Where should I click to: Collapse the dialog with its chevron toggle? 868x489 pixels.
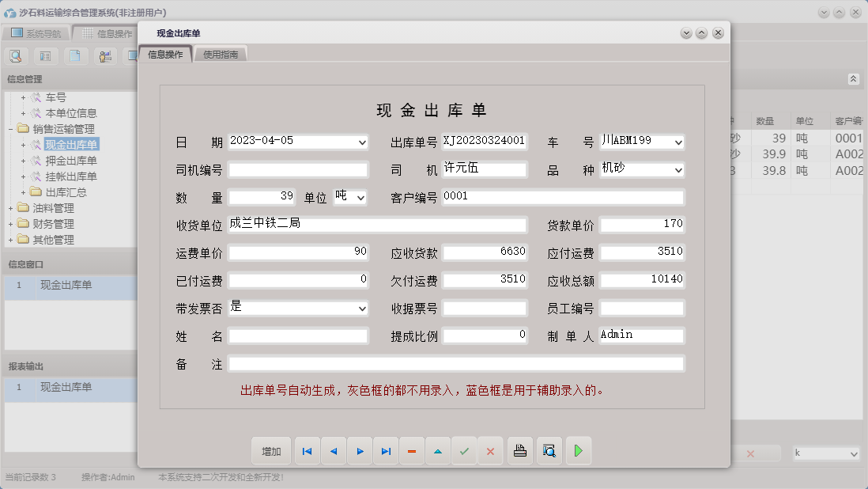(x=685, y=32)
